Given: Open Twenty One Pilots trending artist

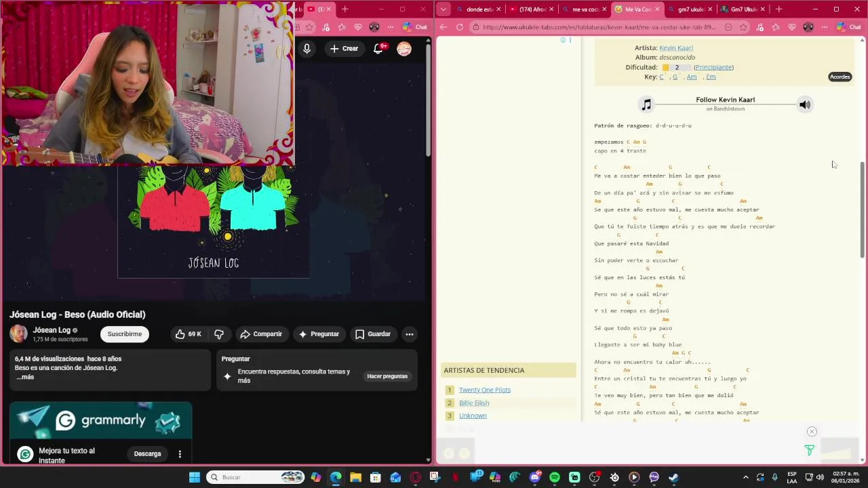Looking at the screenshot, I should (x=485, y=390).
